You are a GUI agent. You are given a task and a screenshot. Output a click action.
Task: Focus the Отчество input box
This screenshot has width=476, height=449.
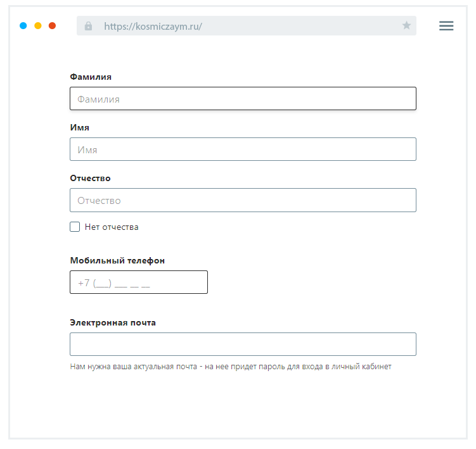(243, 200)
